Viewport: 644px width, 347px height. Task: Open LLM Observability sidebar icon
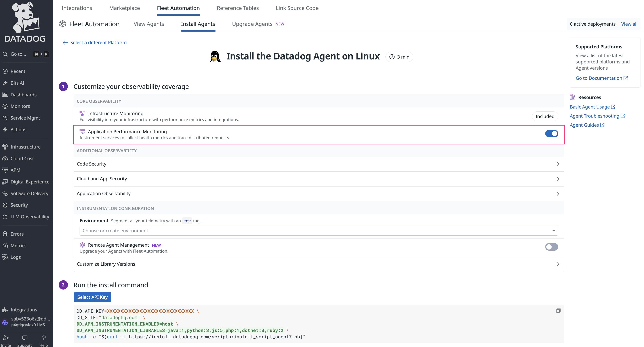5,217
